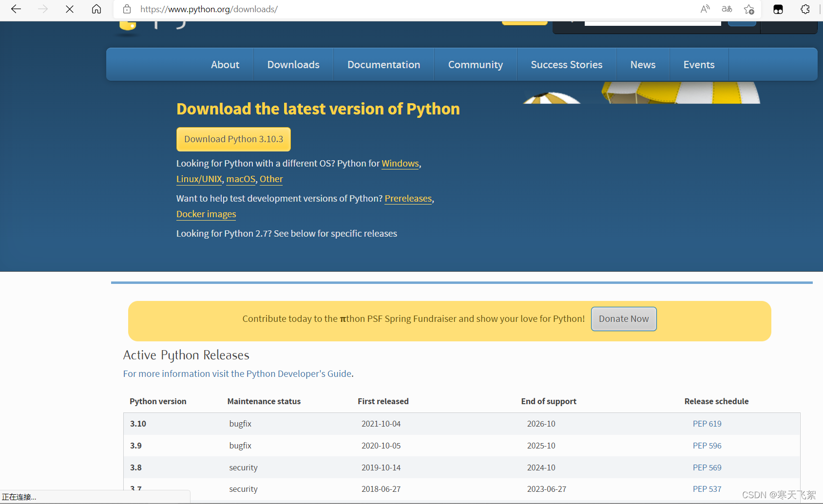The height and width of the screenshot is (504, 823).
Task: Add page to favorites star icon
Action: 749,9
